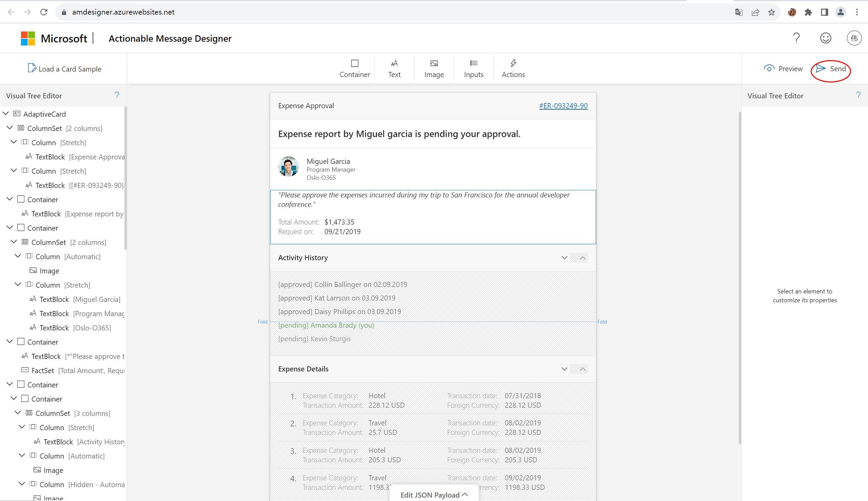Open the user account avatar in app header
Viewport: 868px width, 501px height.
coord(854,38)
